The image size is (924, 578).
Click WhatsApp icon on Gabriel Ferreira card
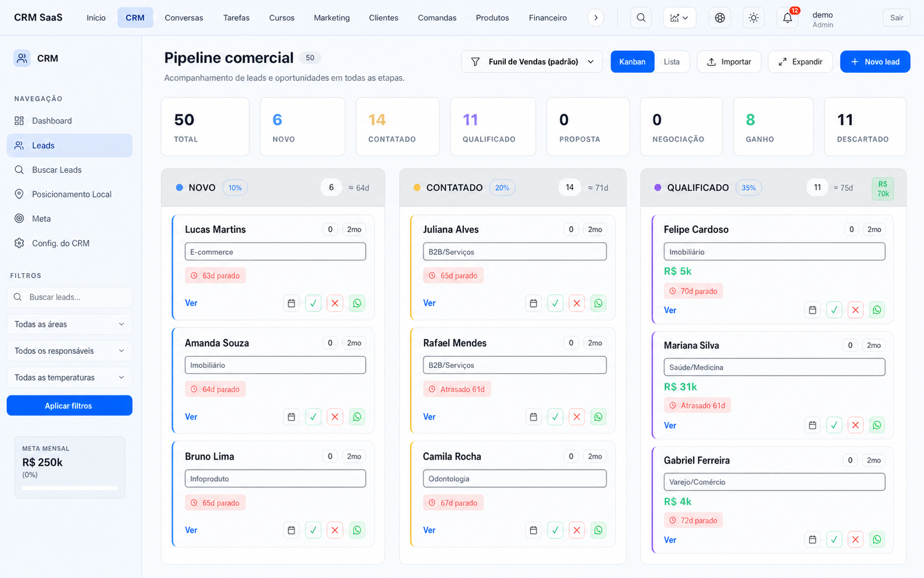point(877,539)
